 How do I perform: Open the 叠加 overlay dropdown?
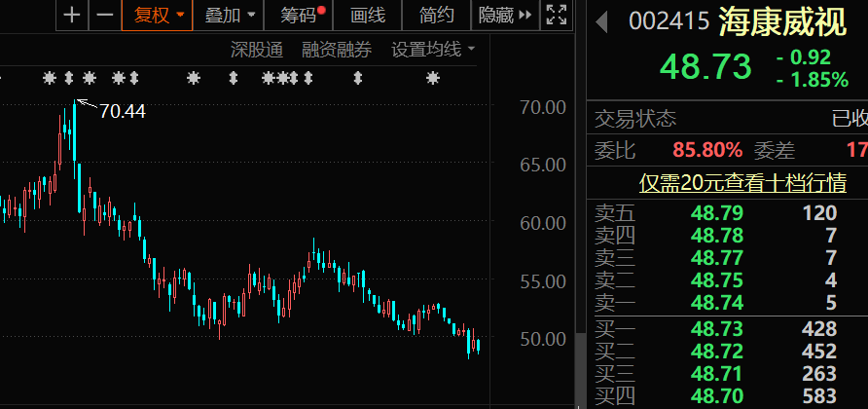(x=230, y=15)
